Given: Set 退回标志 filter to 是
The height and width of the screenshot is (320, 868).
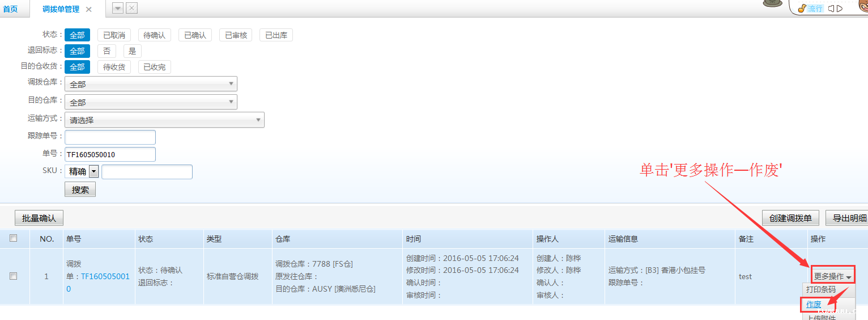Looking at the screenshot, I should 132,51.
